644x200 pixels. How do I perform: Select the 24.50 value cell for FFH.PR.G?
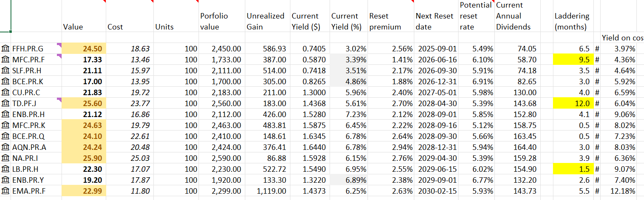coord(83,49)
